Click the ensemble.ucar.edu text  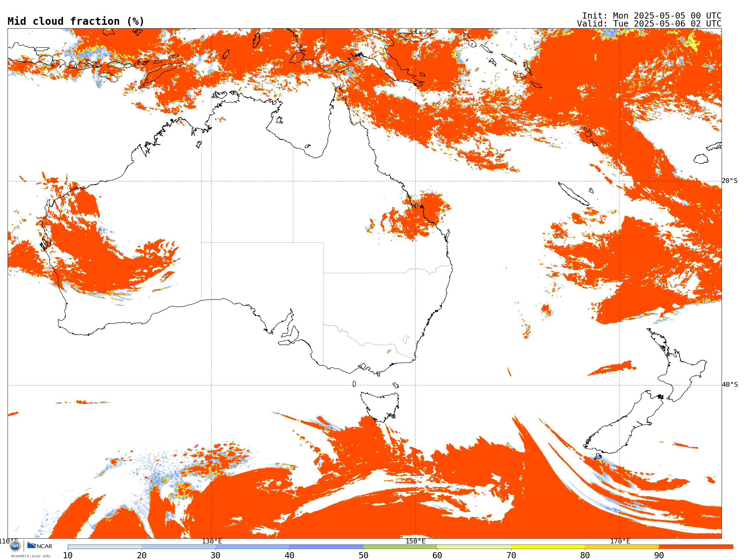click(30, 556)
